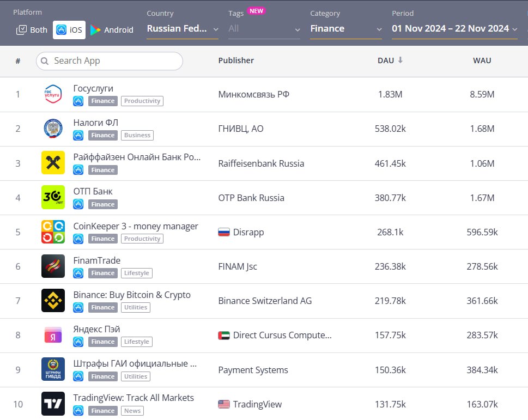
Task: Click App Store badge under Binance
Action: click(78, 307)
